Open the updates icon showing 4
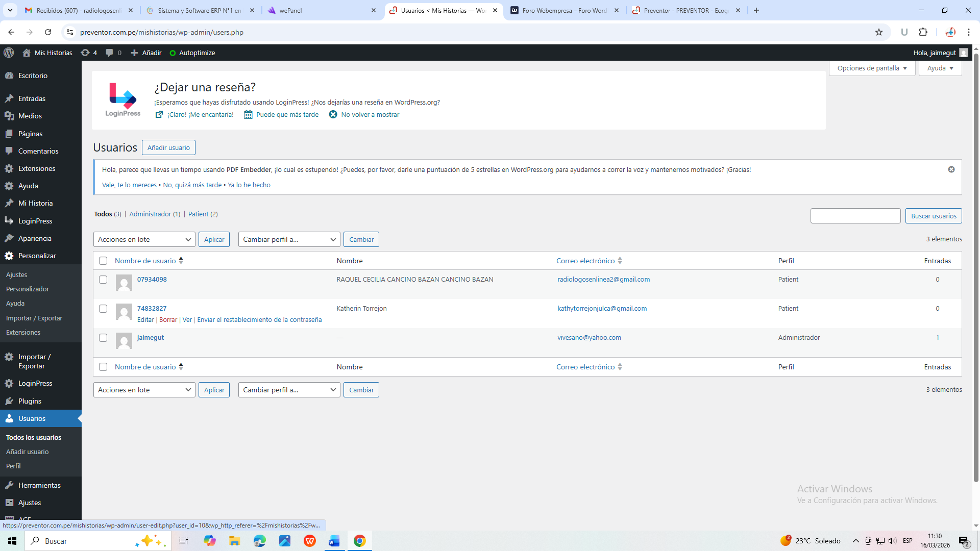The image size is (980, 551). [x=89, y=53]
